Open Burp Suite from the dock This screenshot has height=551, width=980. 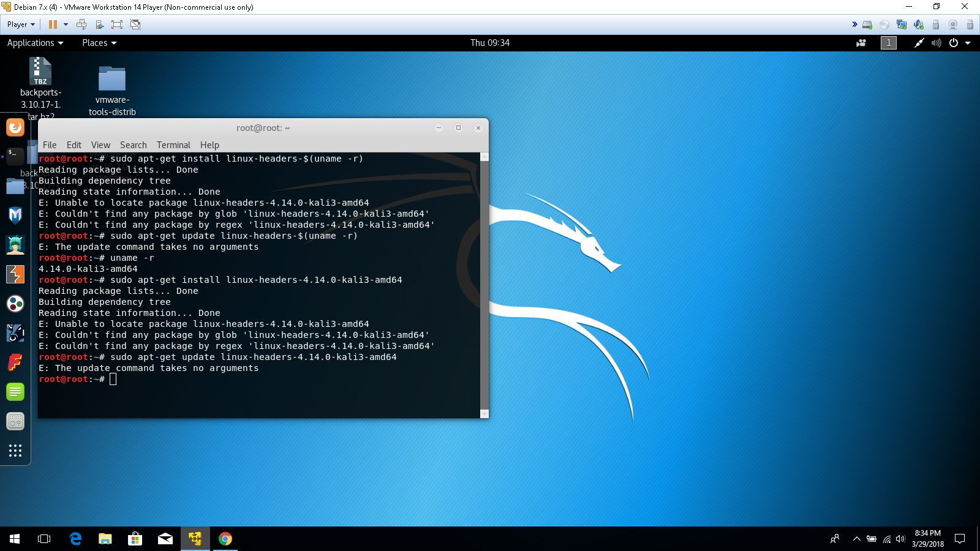(15, 274)
